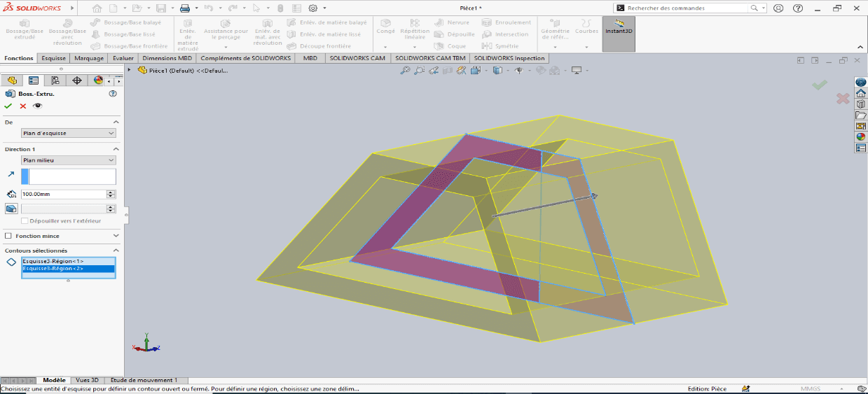Toggle the detailed preview eye icon
Image resolution: width=868 pixels, height=394 pixels.
[x=38, y=106]
